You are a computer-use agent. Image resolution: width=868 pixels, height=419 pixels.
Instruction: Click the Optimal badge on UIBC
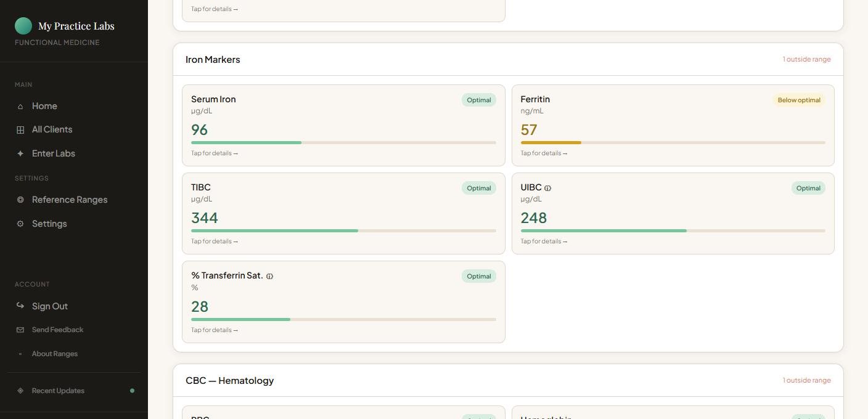point(808,188)
